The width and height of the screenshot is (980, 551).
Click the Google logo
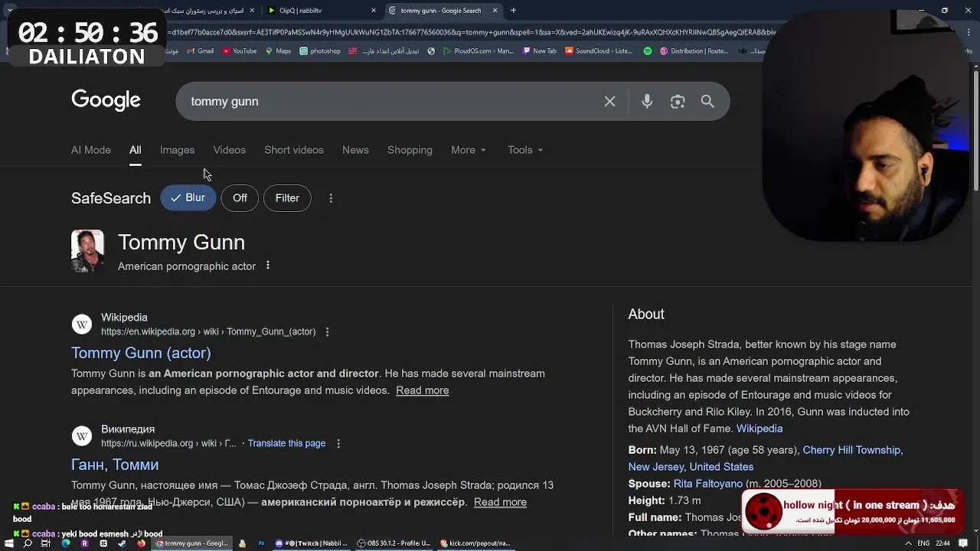pyautogui.click(x=106, y=100)
